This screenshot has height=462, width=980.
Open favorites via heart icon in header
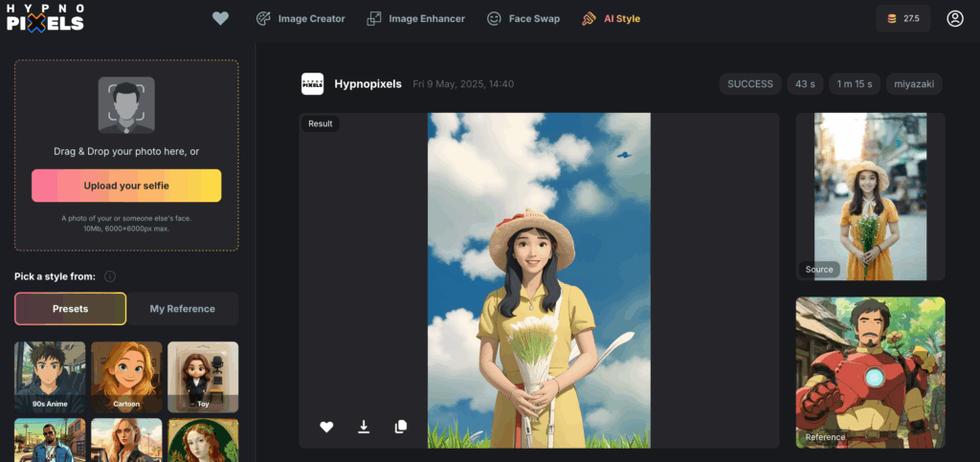coord(221,19)
